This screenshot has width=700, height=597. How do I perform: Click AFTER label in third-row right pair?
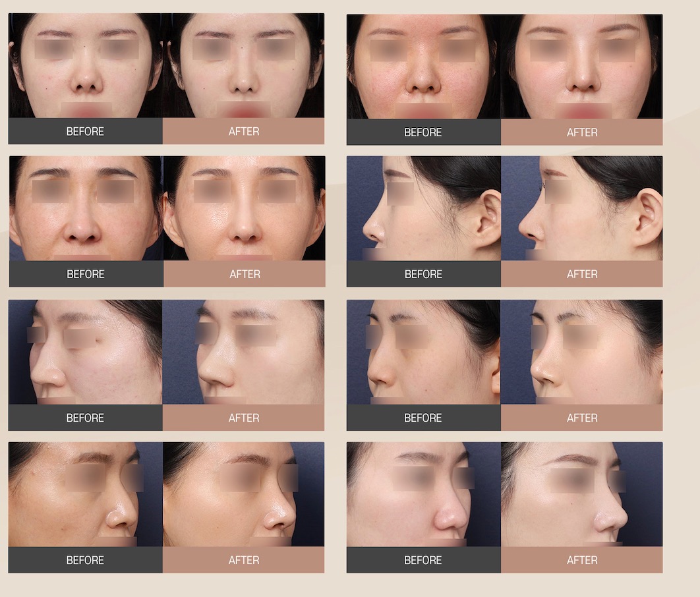(582, 418)
